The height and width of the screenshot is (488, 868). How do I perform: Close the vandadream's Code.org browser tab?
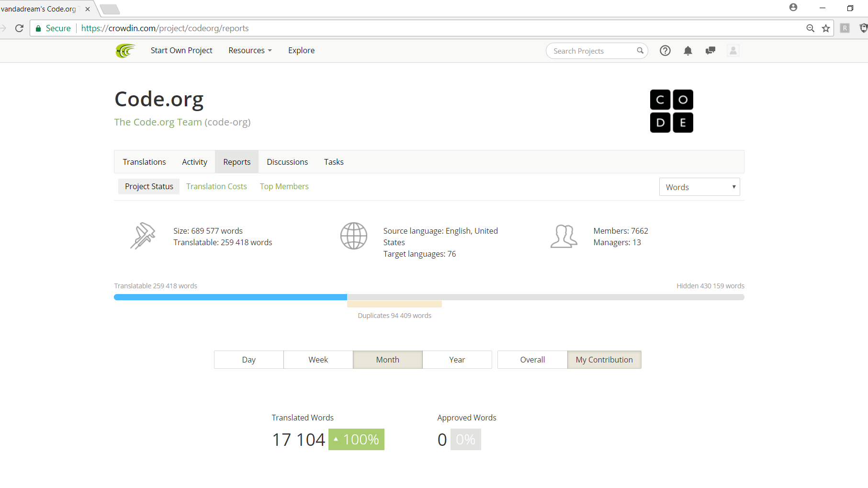pos(88,9)
